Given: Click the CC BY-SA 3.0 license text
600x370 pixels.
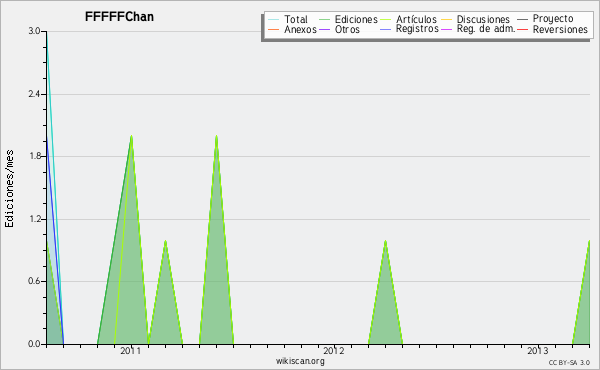Looking at the screenshot, I should [x=569, y=363].
